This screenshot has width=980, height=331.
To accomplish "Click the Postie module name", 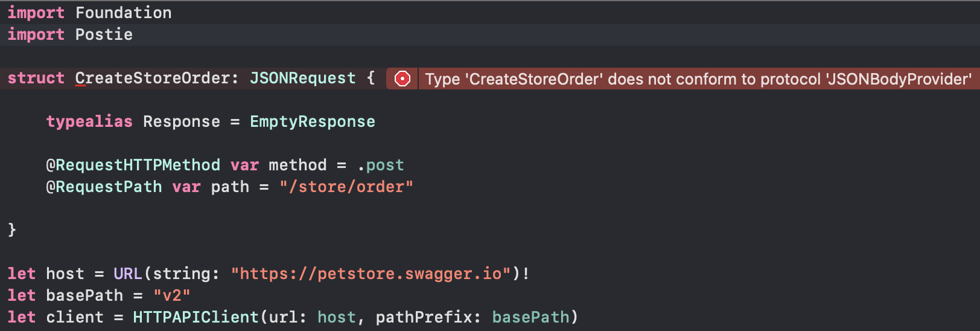I will [104, 34].
